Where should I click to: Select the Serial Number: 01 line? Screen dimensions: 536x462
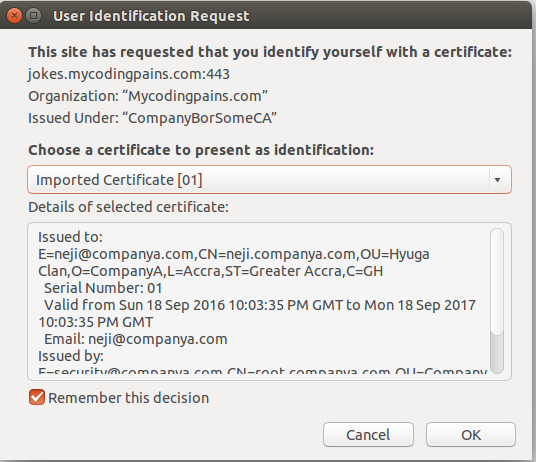pyautogui.click(x=103, y=288)
